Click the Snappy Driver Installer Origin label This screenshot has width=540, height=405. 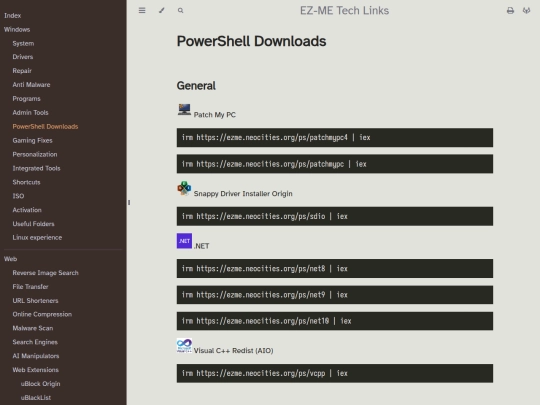243,194
